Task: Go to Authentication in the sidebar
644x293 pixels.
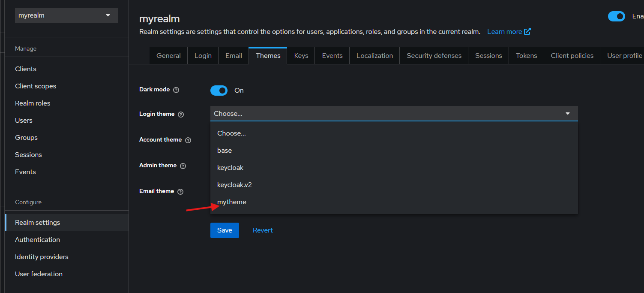Action: tap(67, 240)
